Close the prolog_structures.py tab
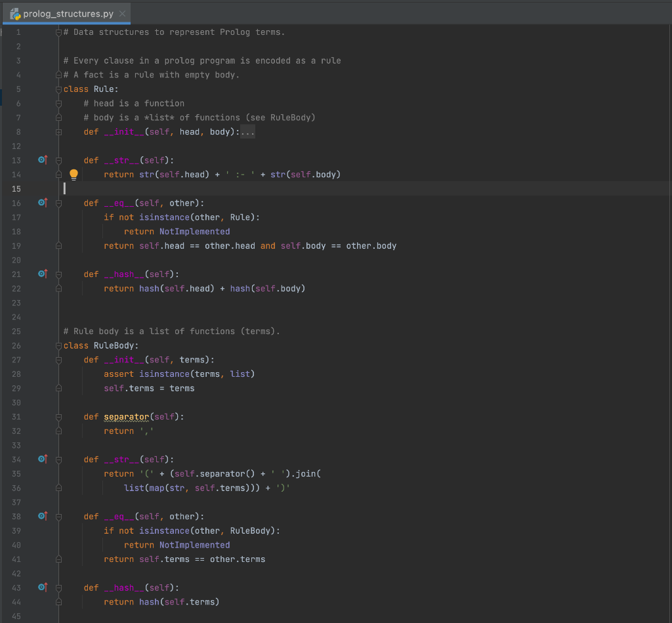Viewport: 672px width, 623px height. (x=123, y=14)
